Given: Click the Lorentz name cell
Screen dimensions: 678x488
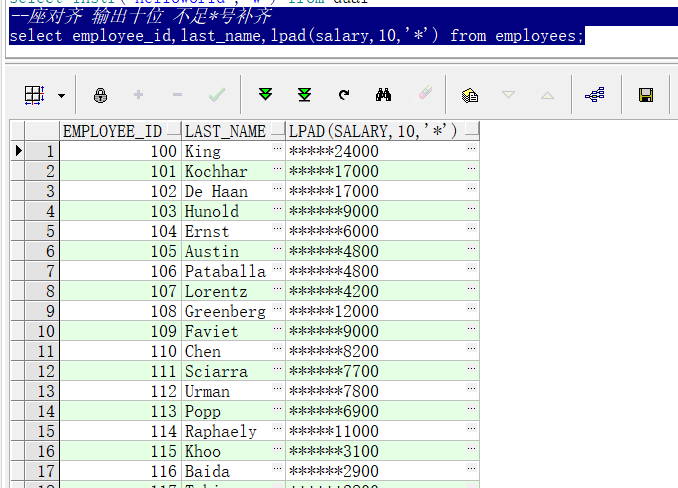Looking at the screenshot, I should coord(233,291).
